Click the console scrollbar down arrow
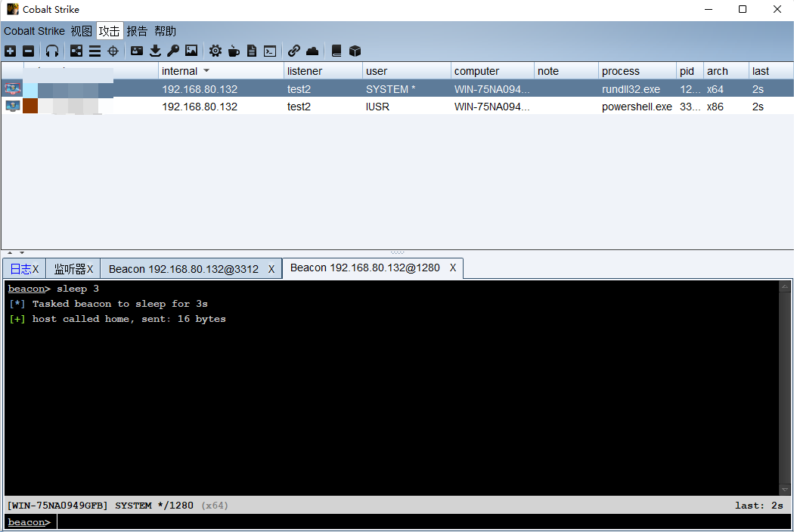This screenshot has width=794, height=532. point(785,490)
